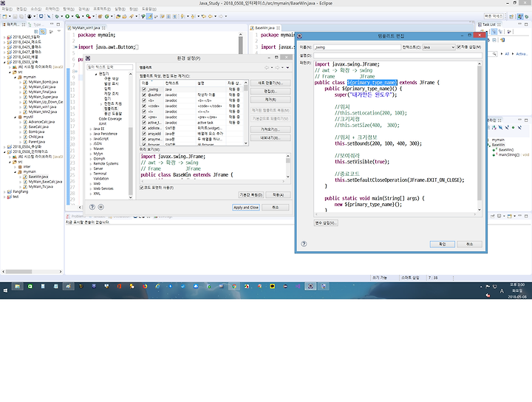Toggle the <code> template checkbox

point(144,106)
